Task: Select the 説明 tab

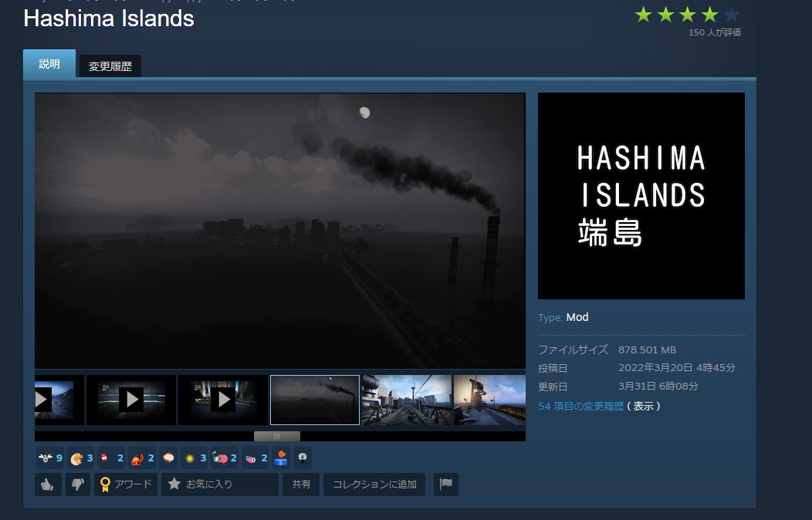Action: click(49, 63)
